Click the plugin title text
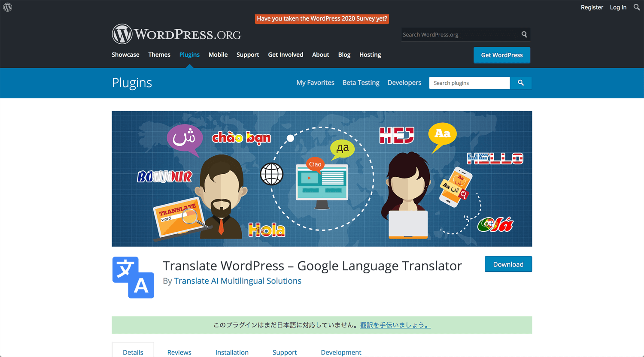 click(x=312, y=266)
